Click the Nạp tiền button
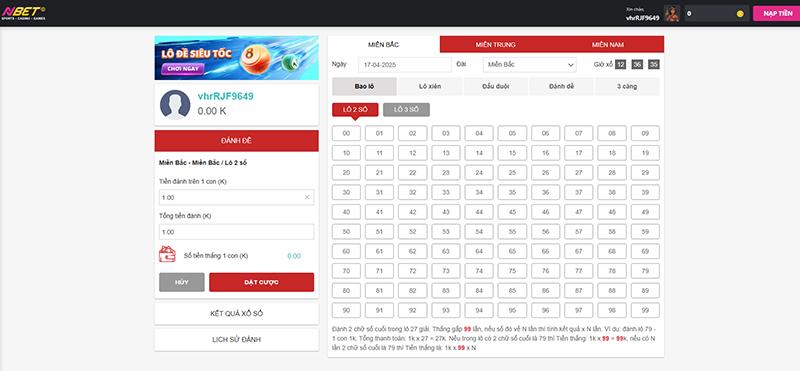This screenshot has width=800, height=371. pos(778,13)
